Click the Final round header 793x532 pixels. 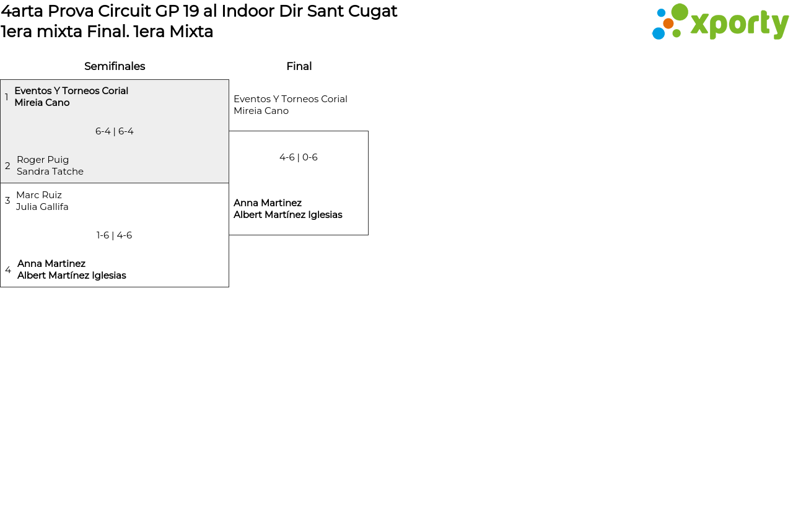pos(299,66)
